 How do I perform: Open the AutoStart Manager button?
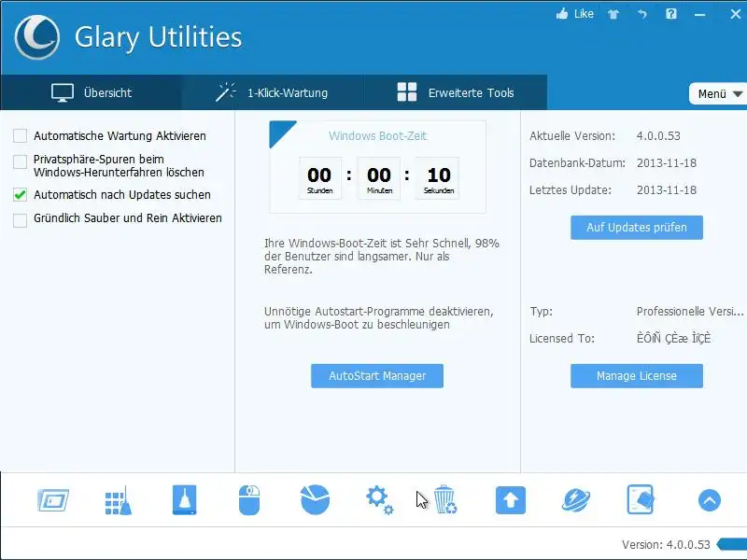(377, 376)
